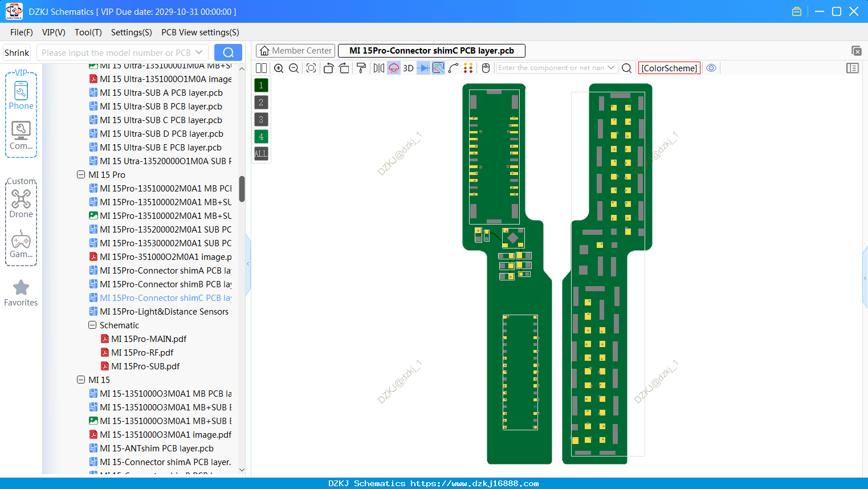Toggle split view layout icon
The height and width of the screenshot is (489, 868).
coord(262,68)
